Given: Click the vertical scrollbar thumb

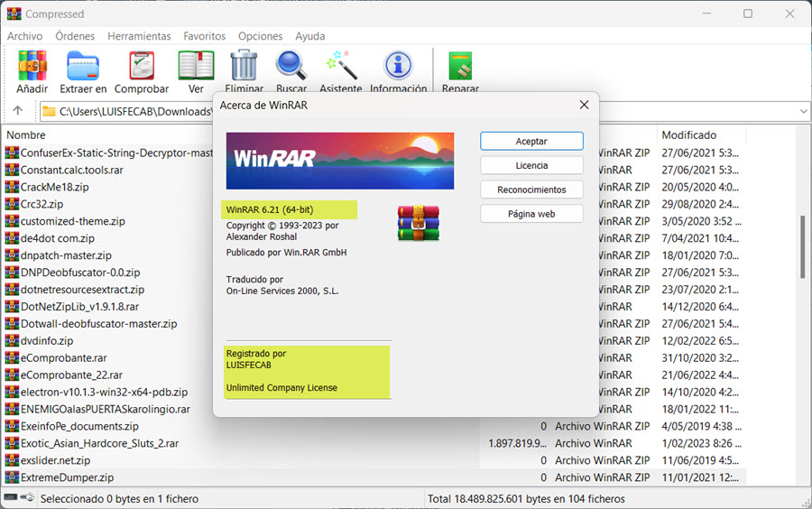Looking at the screenshot, I should coord(803,246).
